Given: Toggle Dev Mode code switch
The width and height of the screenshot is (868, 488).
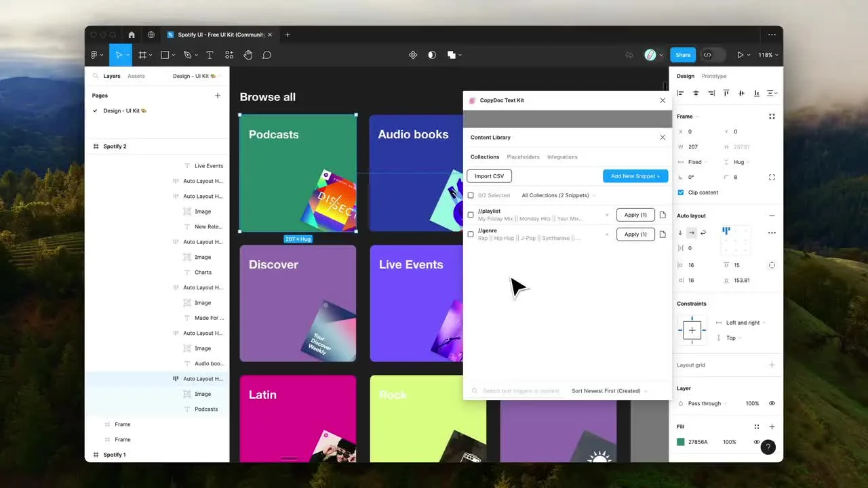Looking at the screenshot, I should tap(708, 55).
